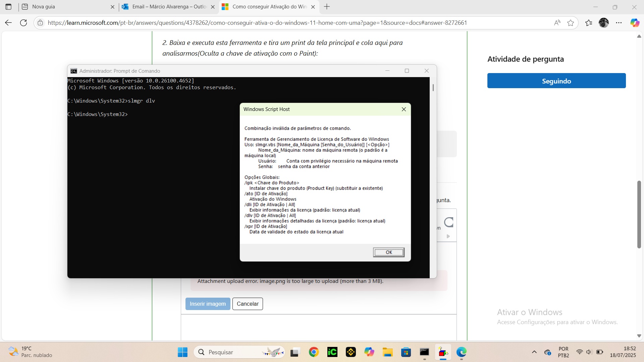Image resolution: width=644 pixels, height=362 pixels.
Task: Click the browser address bar URL
Action: pos(257,23)
